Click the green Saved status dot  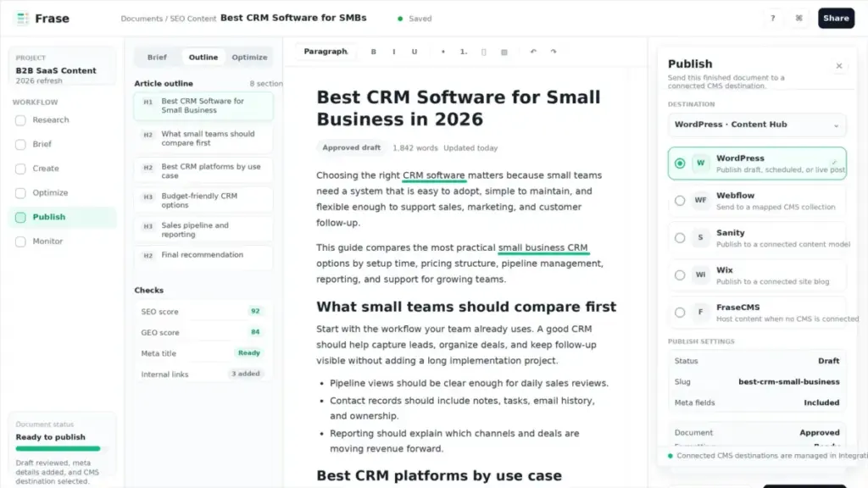[x=400, y=19]
